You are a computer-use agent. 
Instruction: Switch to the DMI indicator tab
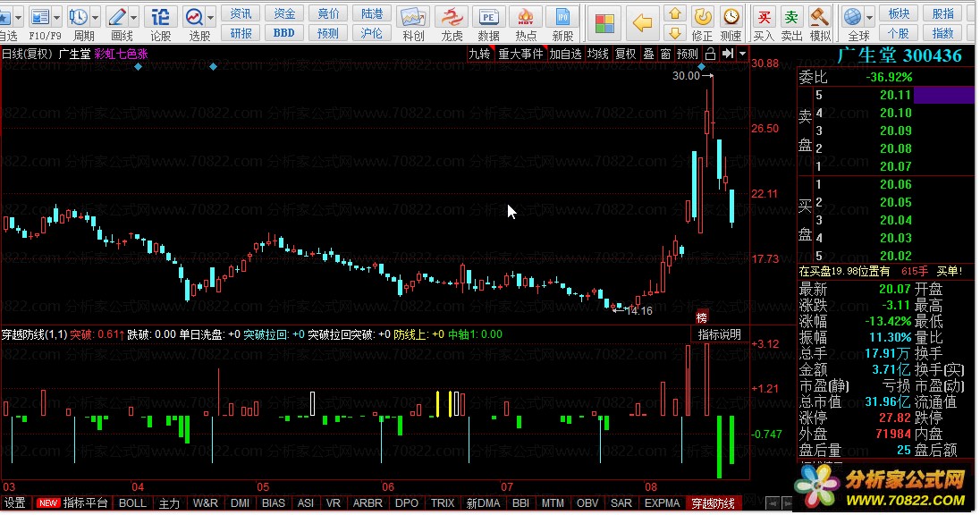coord(240,503)
